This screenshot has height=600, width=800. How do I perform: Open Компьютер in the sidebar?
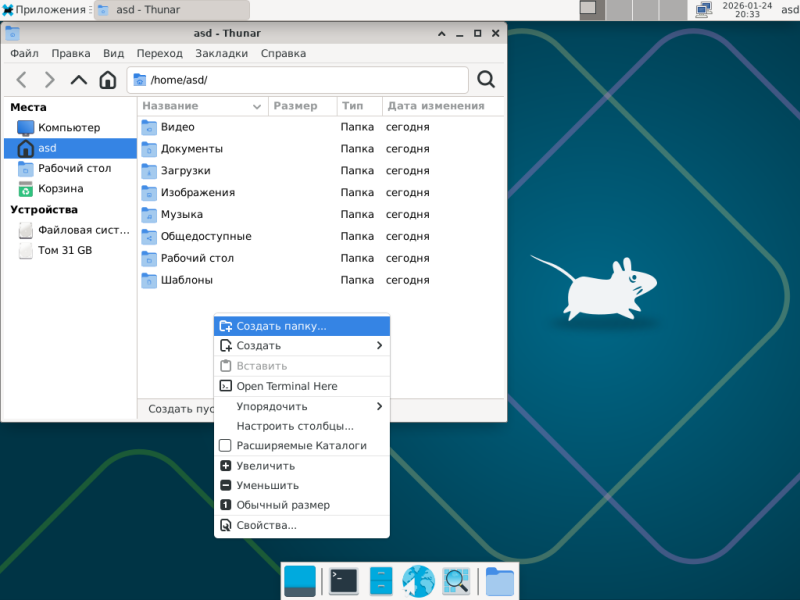point(70,128)
